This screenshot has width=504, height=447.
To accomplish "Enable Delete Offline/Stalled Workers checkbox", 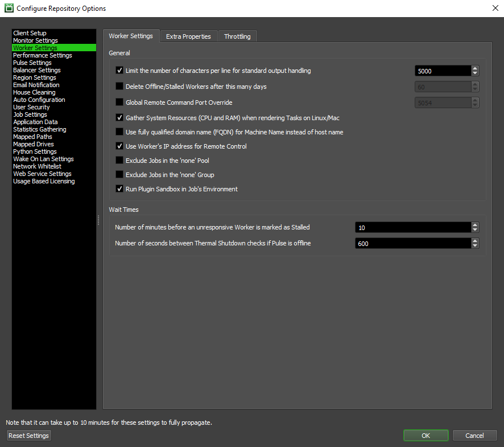I will (119, 87).
